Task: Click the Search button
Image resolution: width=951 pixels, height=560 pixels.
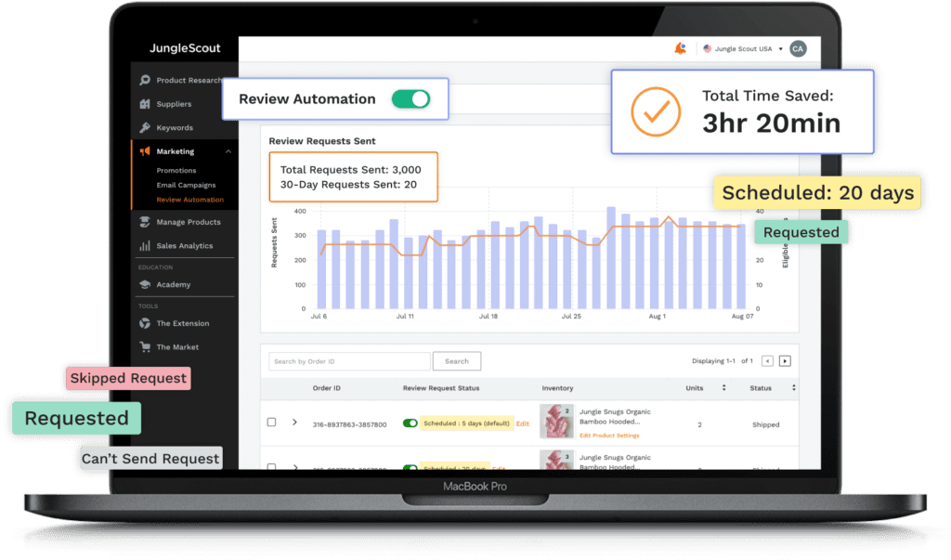Action: point(457,361)
